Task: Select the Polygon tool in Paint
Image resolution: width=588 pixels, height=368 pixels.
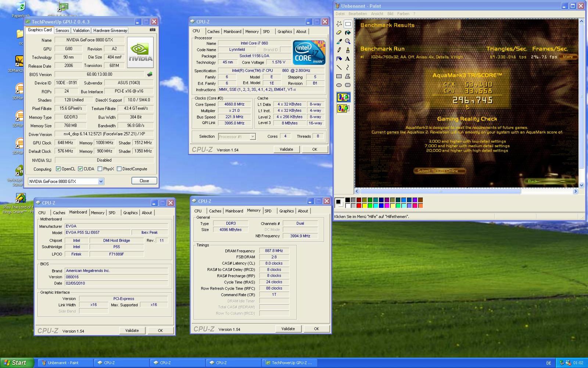Action: 348,77
